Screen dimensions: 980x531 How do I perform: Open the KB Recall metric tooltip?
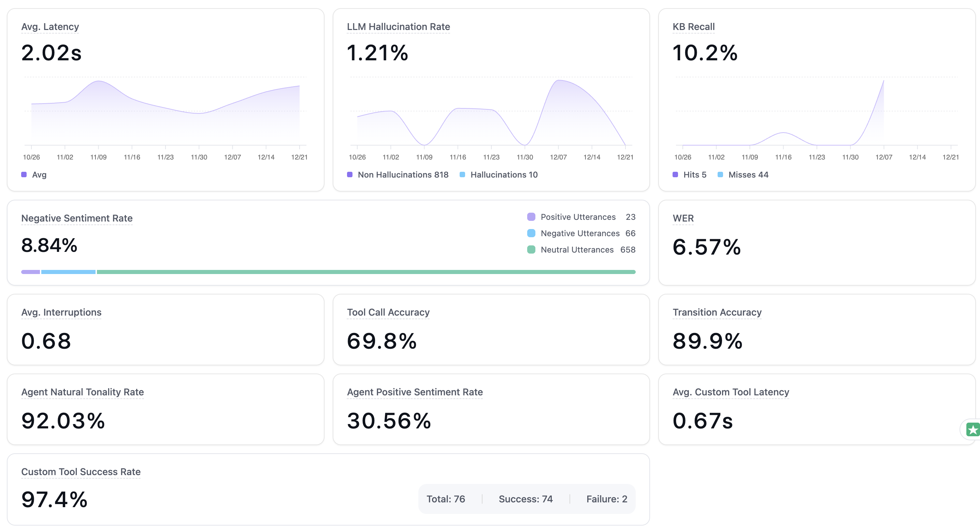click(x=693, y=27)
